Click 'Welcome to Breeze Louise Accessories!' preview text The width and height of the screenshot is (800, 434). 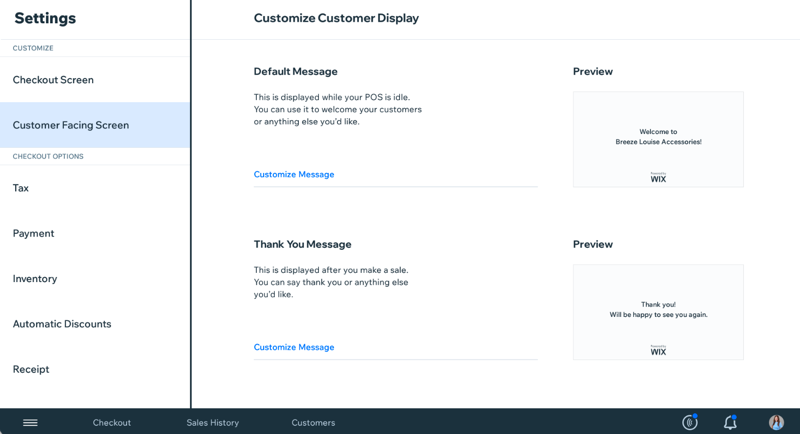(658, 137)
